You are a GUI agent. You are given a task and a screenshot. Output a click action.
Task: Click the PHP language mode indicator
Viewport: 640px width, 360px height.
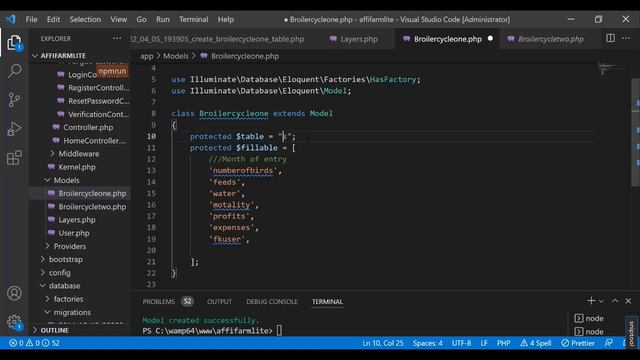503,343
